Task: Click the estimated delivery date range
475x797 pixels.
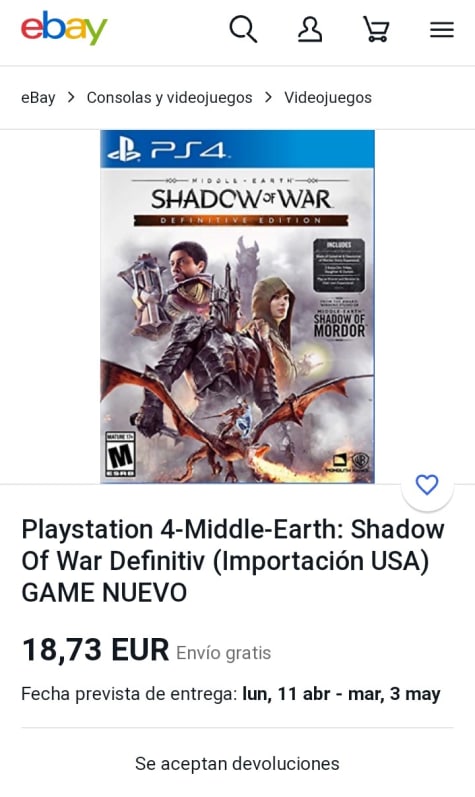Action: tap(341, 694)
